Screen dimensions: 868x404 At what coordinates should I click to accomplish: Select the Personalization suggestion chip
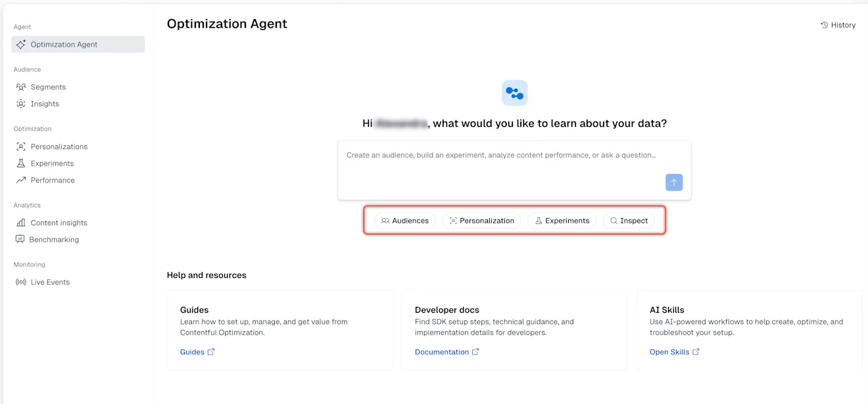pos(482,221)
